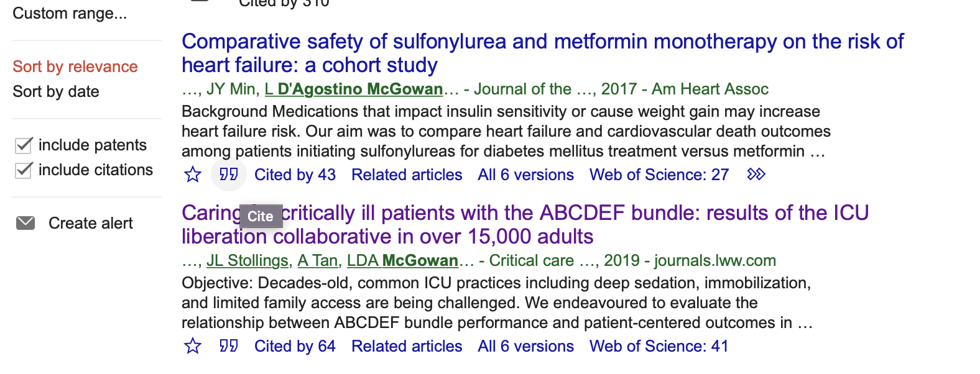Show All 6 versions of ABCDEF article

pyautogui.click(x=525, y=346)
